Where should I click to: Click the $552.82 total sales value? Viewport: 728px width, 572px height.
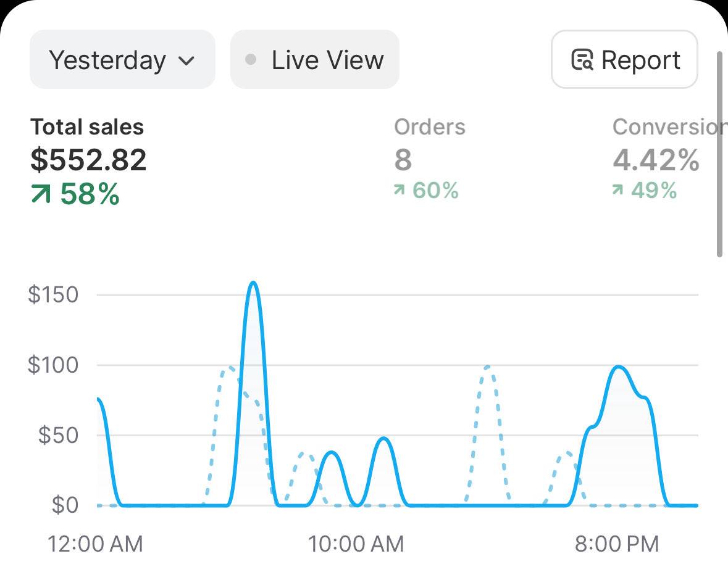click(88, 160)
